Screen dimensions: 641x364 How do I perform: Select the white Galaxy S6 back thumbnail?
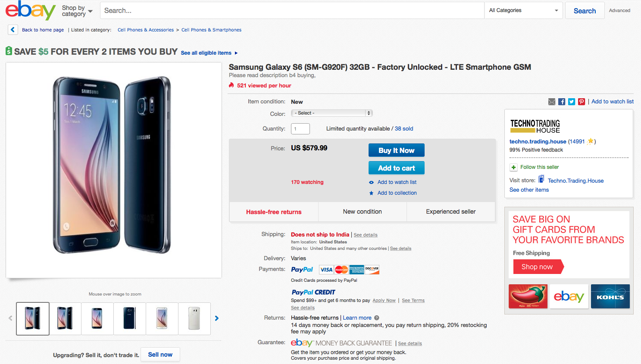pyautogui.click(x=194, y=319)
